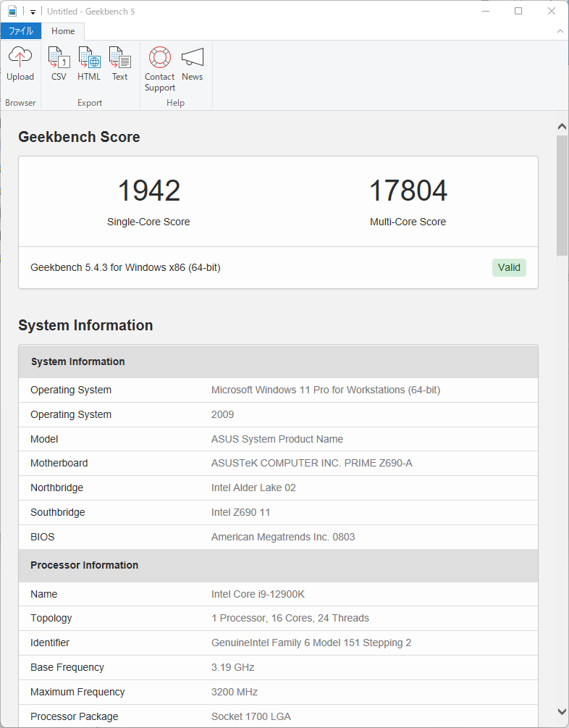Viewport: 569px width, 728px height.
Task: Open the News icon
Action: [x=192, y=64]
